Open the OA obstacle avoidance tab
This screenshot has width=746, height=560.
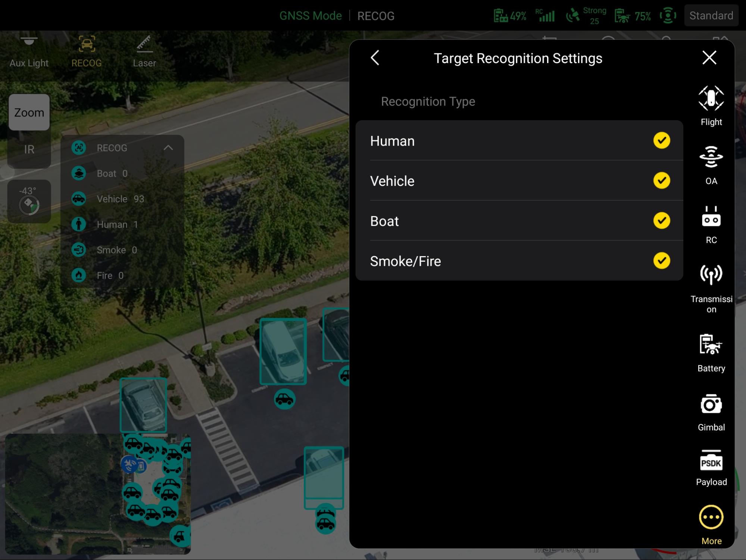(x=711, y=165)
